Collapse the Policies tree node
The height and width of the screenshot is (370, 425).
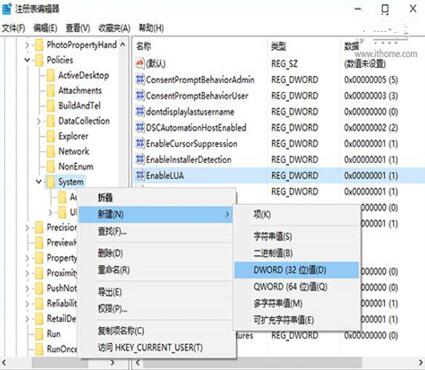coord(27,60)
